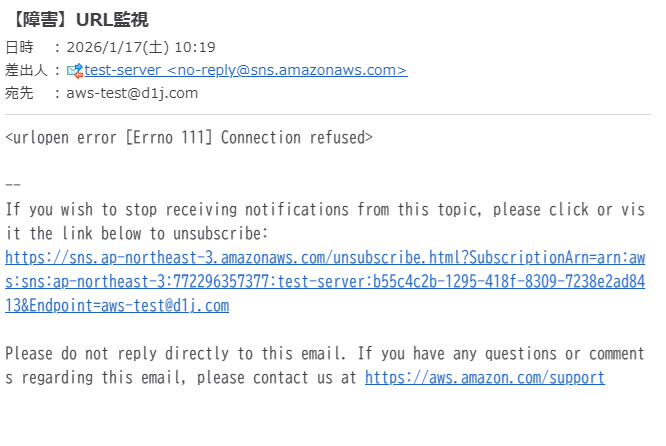Click the received date 2026/1/17(土) 10:19
This screenshot has height=446, width=666.
tap(140, 47)
